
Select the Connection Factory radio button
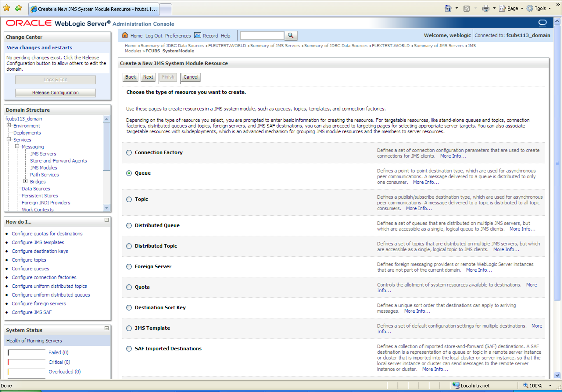129,152
